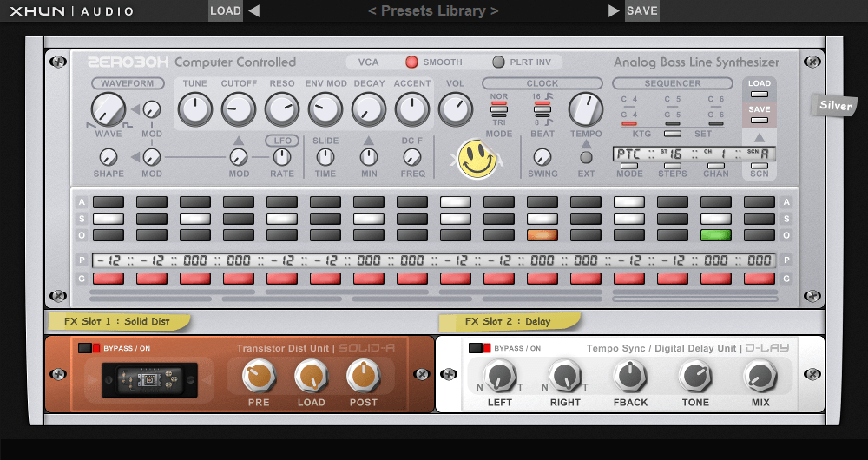
Task: Click the MIX knob on delay unit
Action: [759, 377]
